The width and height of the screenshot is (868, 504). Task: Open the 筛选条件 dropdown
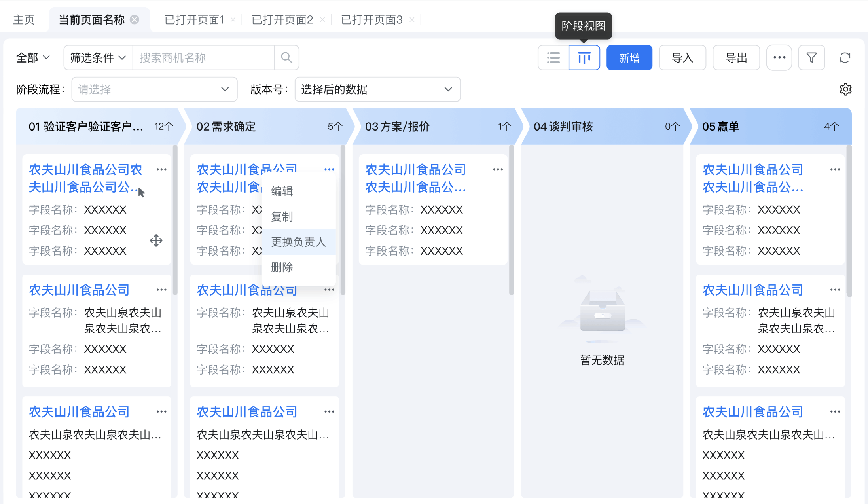point(98,58)
